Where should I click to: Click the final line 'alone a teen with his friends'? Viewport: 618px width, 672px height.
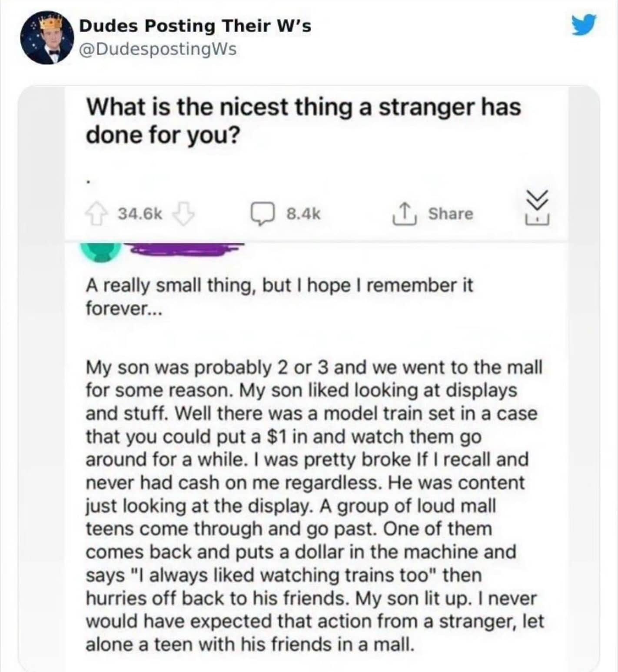(248, 644)
